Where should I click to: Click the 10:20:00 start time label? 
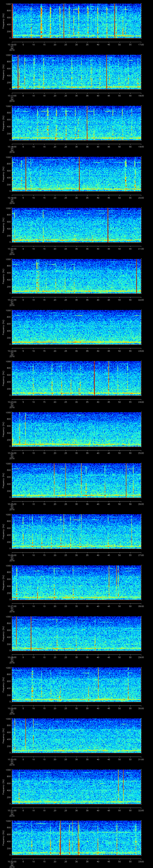[x=12, y=249]
